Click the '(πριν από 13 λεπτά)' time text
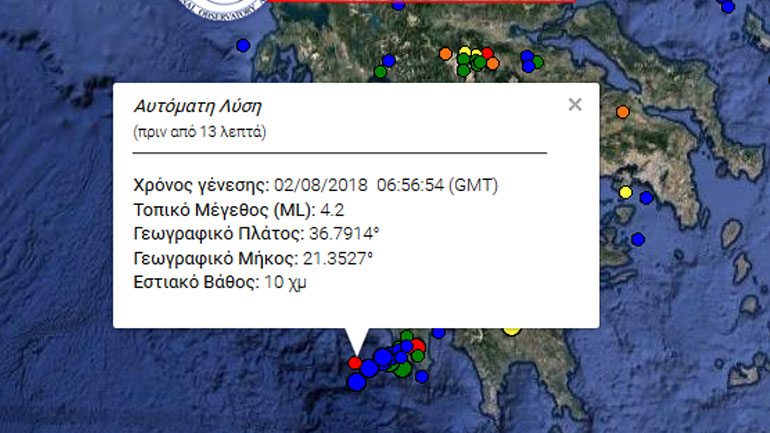This screenshot has width=770, height=433. click(199, 132)
